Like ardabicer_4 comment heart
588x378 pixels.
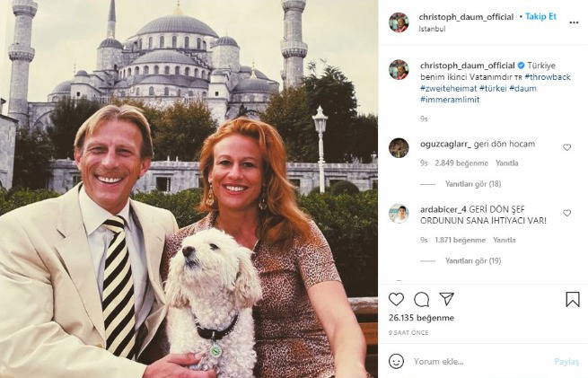click(566, 213)
